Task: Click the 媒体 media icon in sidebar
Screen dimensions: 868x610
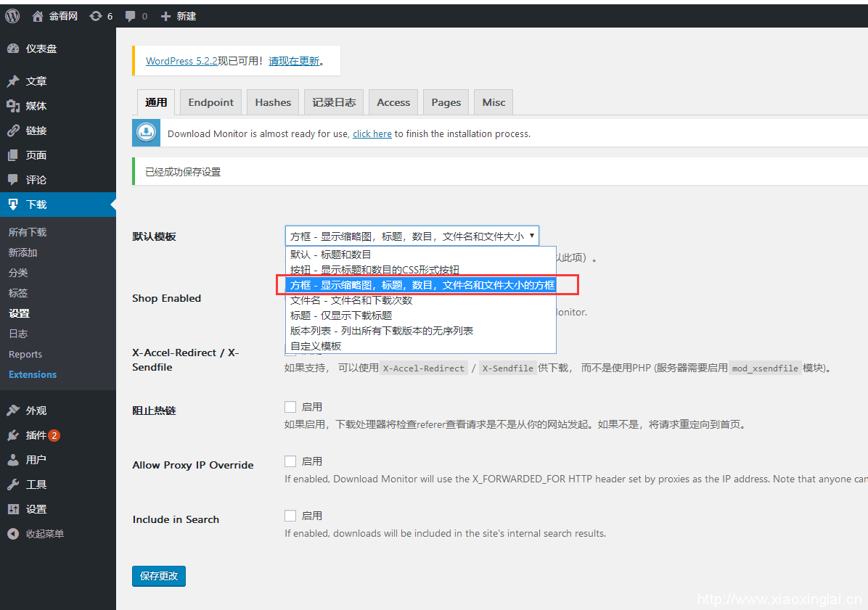Action: 13,106
